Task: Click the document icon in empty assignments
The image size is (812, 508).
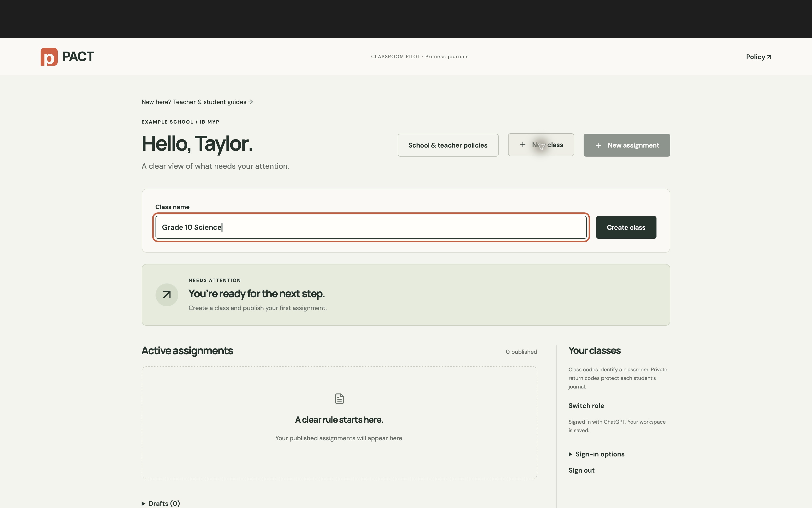Action: tap(339, 399)
